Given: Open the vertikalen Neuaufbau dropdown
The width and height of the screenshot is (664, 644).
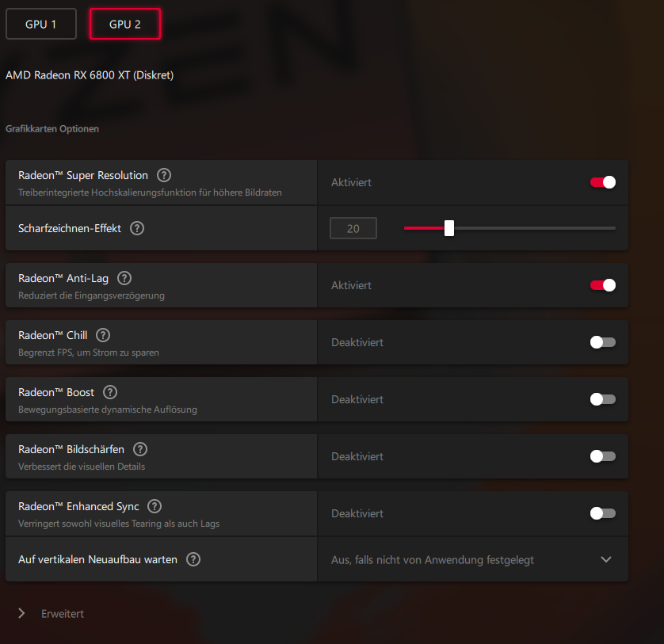Looking at the screenshot, I should (472, 560).
